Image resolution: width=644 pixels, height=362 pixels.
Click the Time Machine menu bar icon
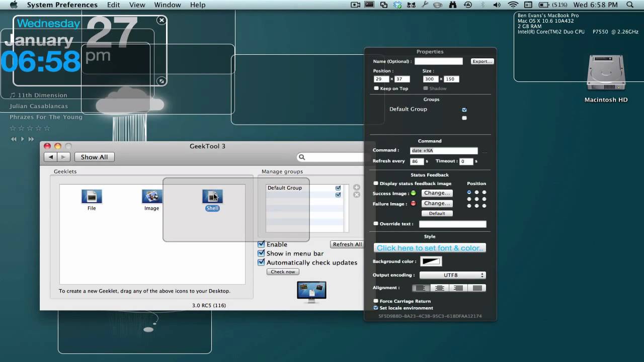tap(467, 5)
